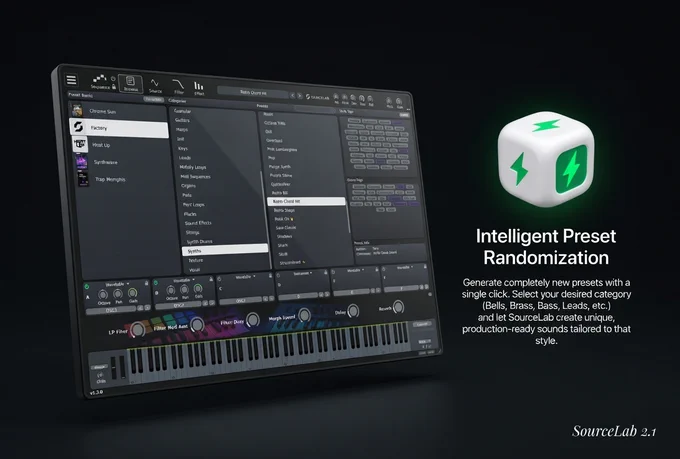Select the highlighted Retro Chord Hit preset
This screenshot has width=680, height=459.
pos(306,201)
